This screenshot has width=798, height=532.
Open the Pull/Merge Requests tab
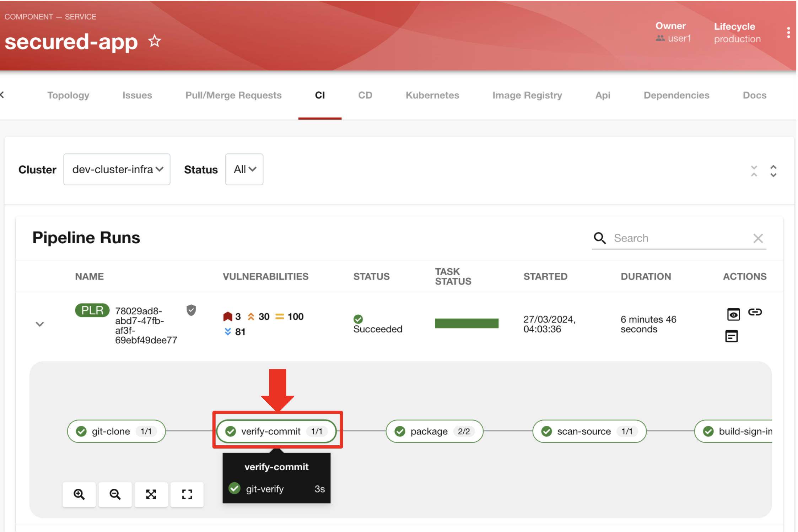(233, 95)
